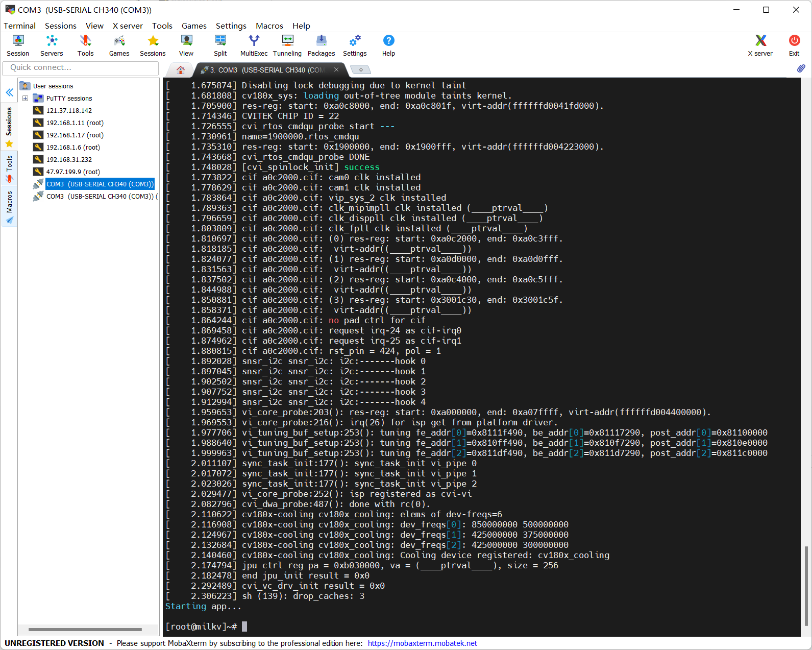Open the Sessions vertical sidebar tab
This screenshot has width=812, height=650.
click(9, 127)
